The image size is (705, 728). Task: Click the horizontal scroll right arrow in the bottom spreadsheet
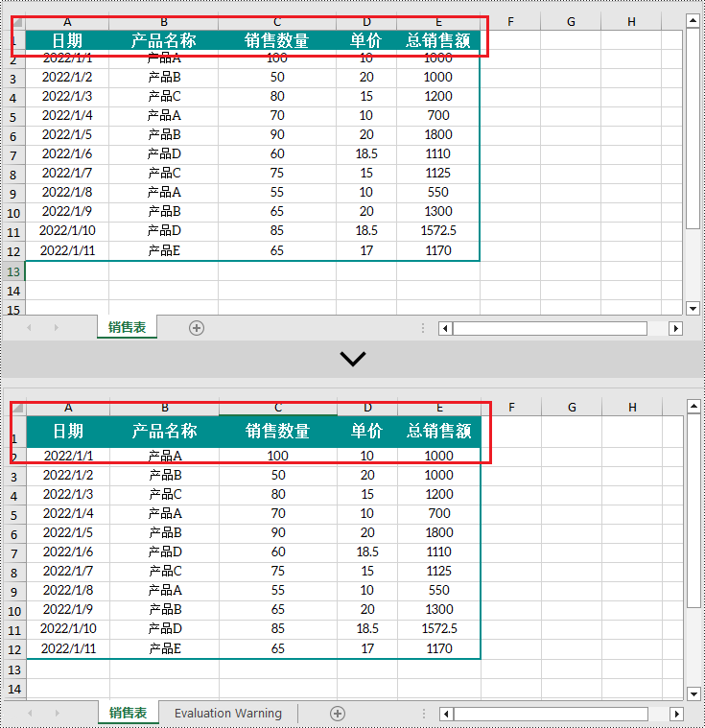coord(676,714)
